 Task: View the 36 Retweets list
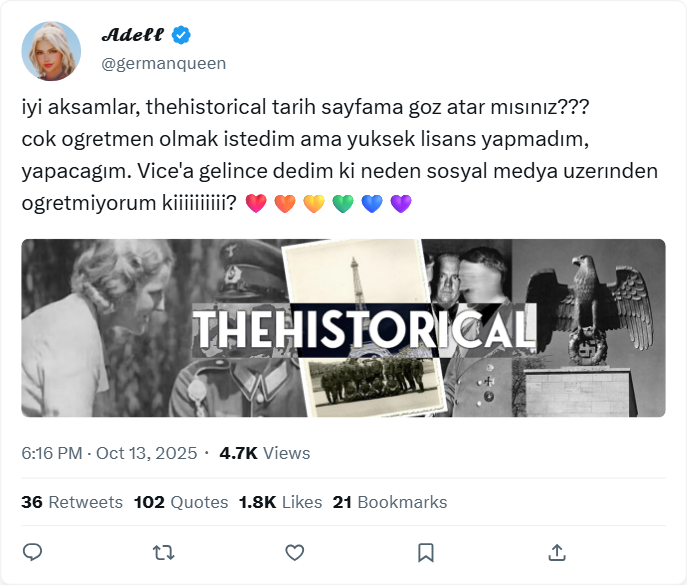coord(72,502)
